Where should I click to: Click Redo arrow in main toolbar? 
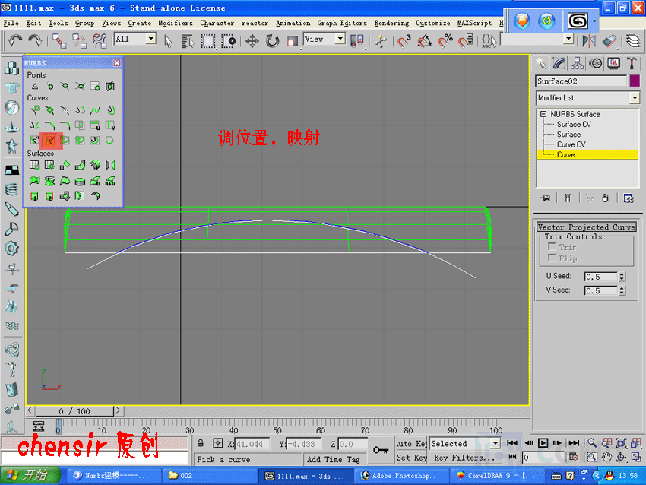(35, 40)
